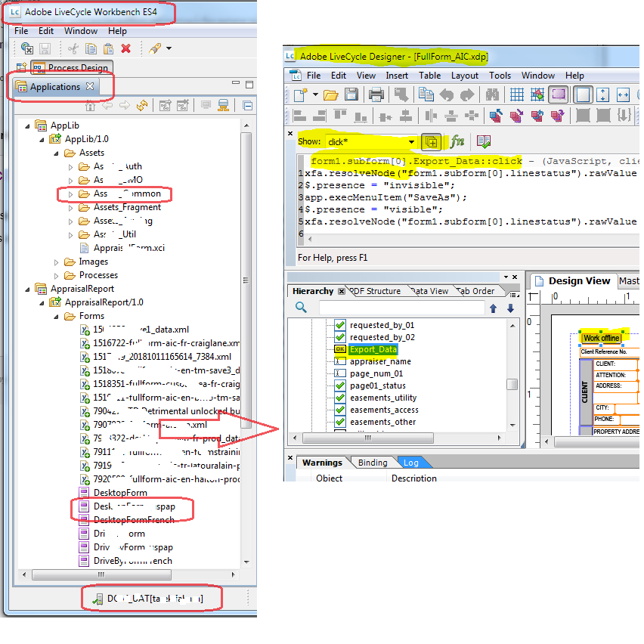This screenshot has width=644, height=644.
Task: Select the Process Design perspective icon
Action: [x=39, y=67]
